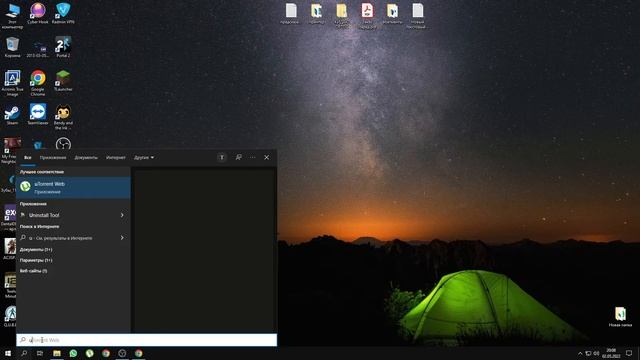Select the PDF file icon on the desktop
Viewport: 640px width, 360px height.
point(367,16)
